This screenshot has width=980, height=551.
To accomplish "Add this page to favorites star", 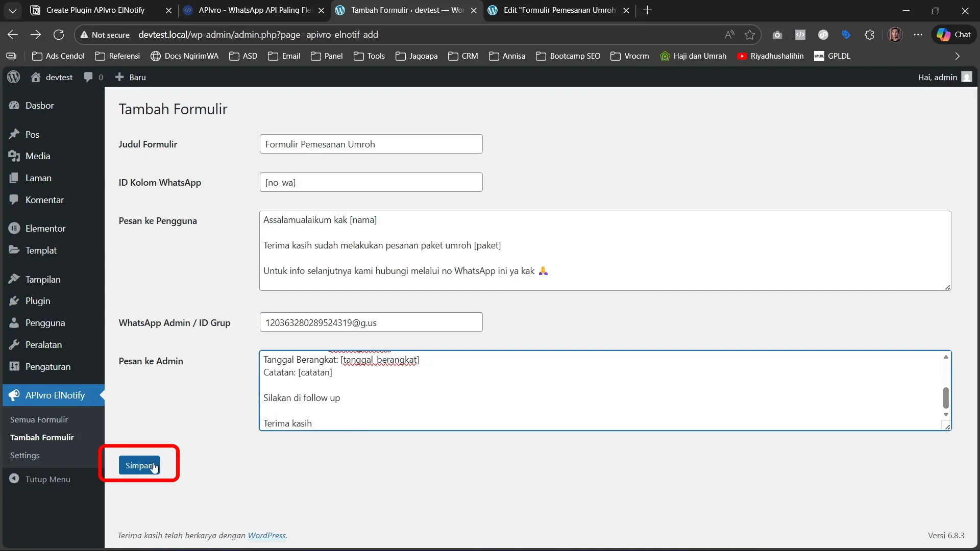I will [749, 35].
